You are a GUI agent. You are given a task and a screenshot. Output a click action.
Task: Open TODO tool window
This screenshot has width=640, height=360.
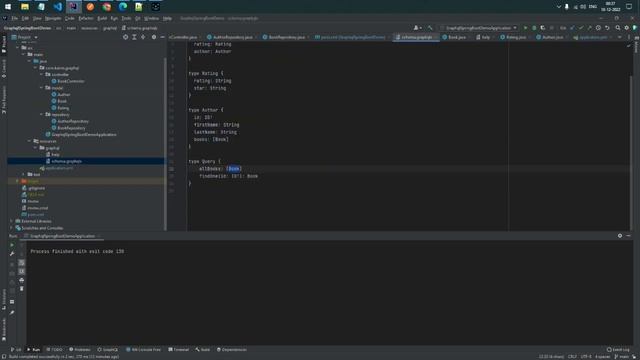[x=55, y=350]
